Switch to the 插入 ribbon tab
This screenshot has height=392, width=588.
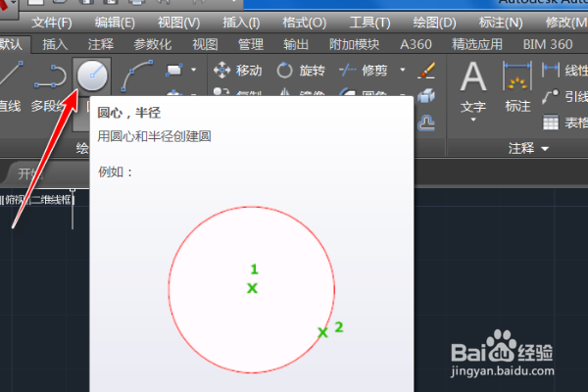55,45
